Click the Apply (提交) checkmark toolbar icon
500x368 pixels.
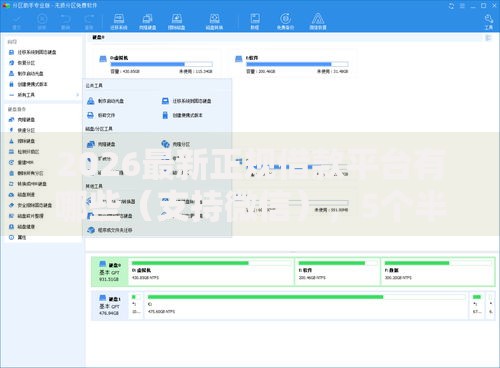tap(17, 22)
